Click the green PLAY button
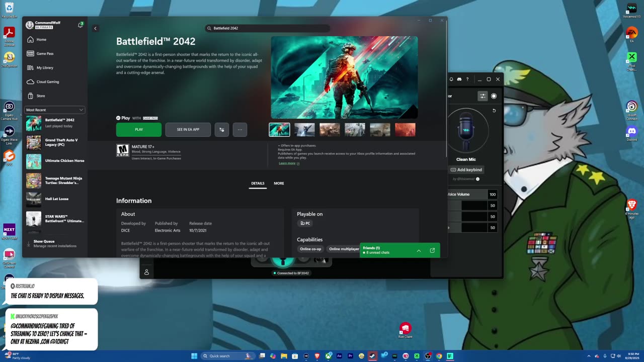This screenshot has width=644, height=362. [x=139, y=129]
